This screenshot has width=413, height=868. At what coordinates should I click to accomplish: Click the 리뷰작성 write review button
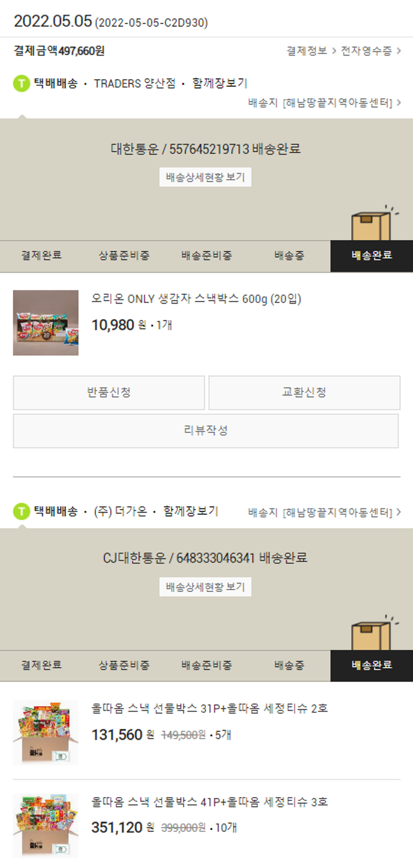pos(206,431)
